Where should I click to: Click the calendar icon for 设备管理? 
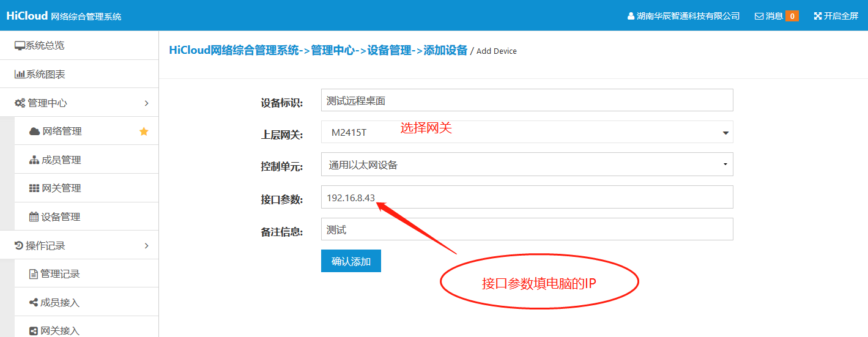pyautogui.click(x=34, y=217)
